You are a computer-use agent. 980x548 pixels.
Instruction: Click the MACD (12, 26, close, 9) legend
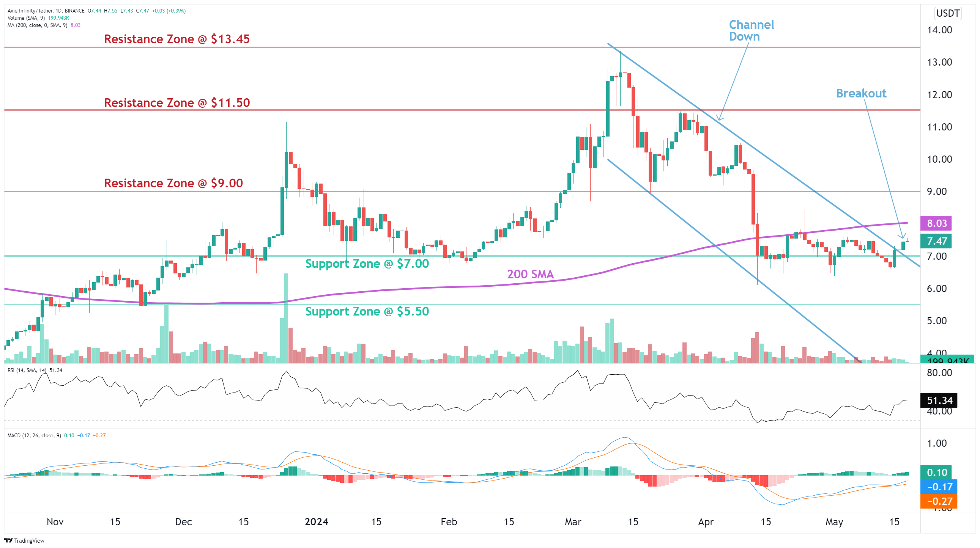(57, 435)
